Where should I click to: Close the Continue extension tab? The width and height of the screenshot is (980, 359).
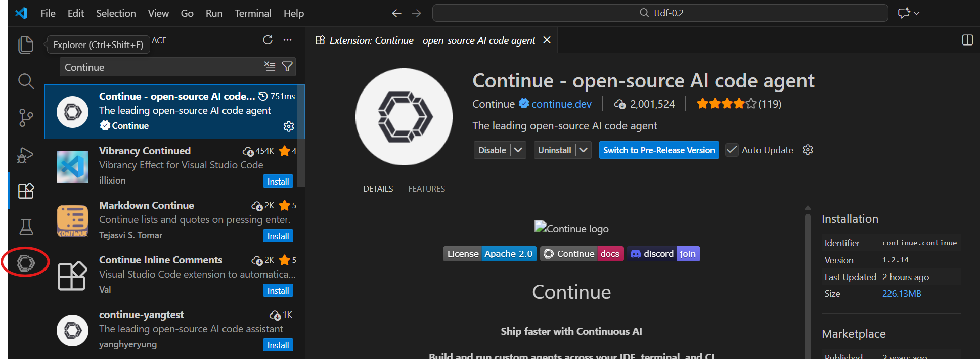(x=547, y=40)
